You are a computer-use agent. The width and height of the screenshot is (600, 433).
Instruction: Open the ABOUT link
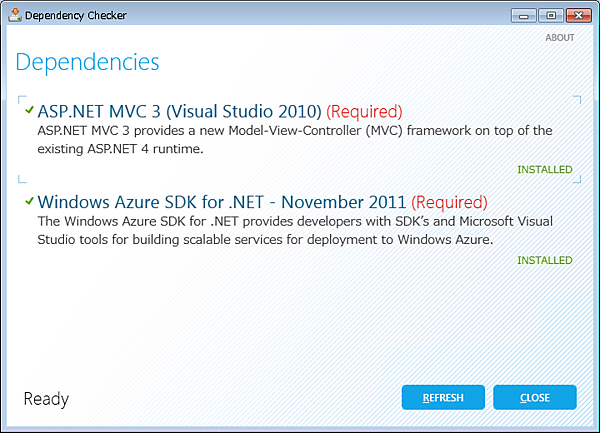(x=559, y=38)
